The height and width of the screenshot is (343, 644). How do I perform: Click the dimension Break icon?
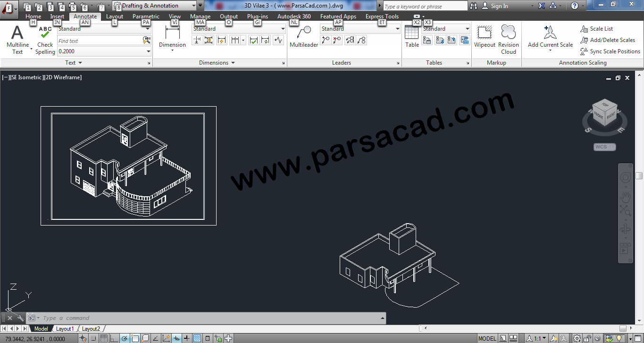click(x=197, y=41)
